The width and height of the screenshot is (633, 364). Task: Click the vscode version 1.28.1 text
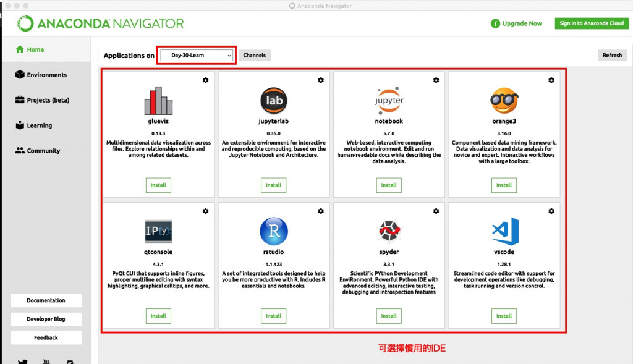[x=504, y=265]
